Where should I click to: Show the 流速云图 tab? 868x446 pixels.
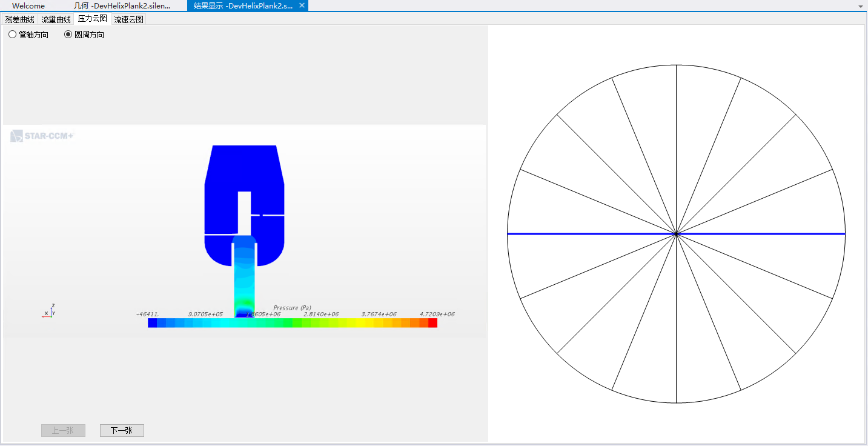tap(129, 19)
